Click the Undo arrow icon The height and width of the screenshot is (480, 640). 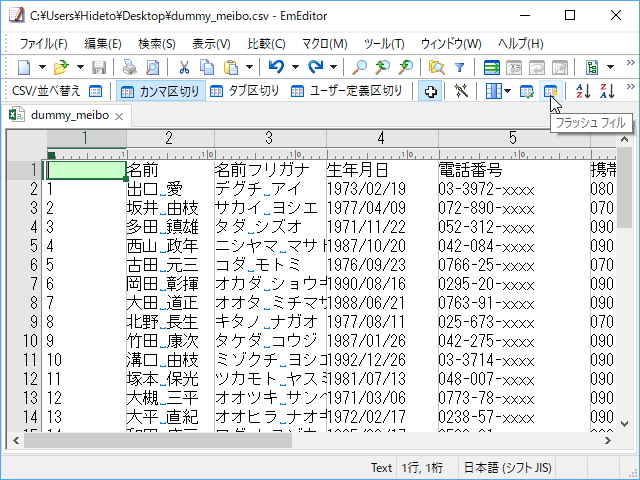[x=276, y=67]
